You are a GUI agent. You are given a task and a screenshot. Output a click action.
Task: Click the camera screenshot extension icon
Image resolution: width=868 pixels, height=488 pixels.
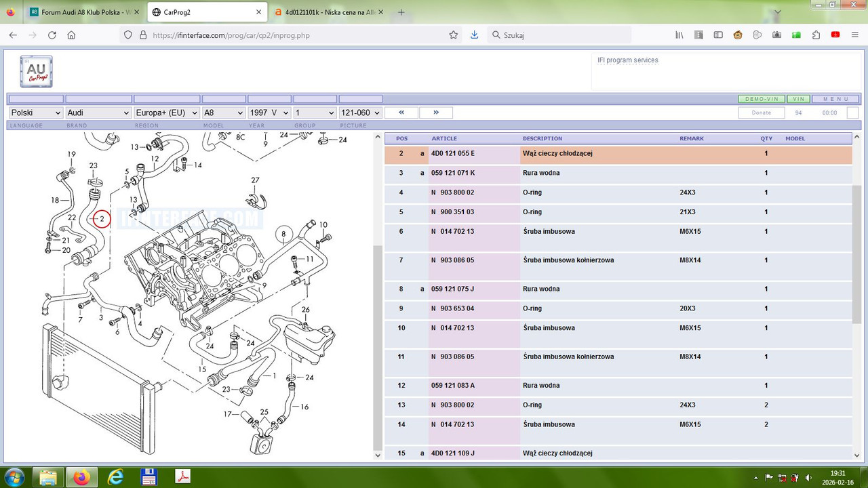point(776,35)
